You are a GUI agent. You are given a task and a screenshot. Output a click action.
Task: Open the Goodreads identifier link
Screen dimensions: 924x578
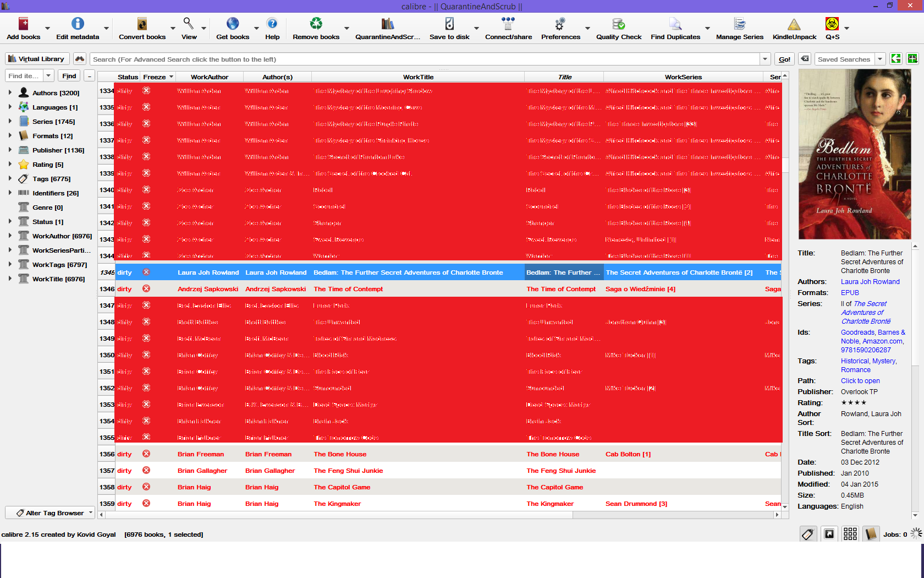857,332
